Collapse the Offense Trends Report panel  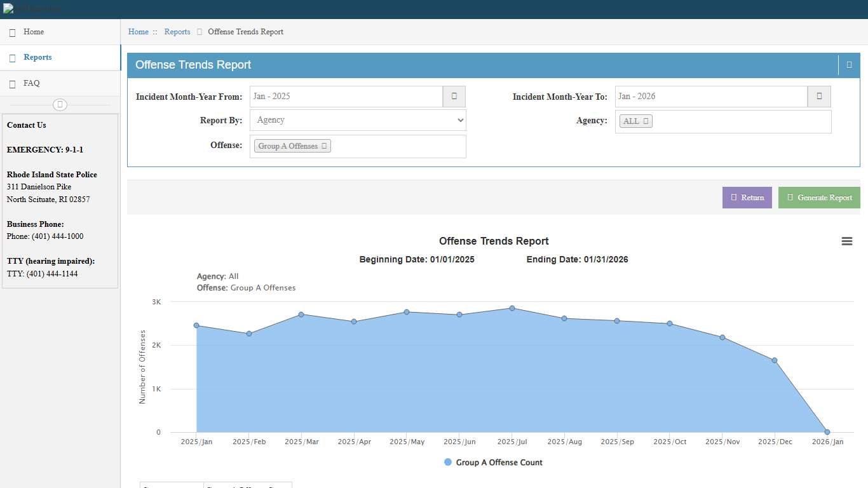coord(849,65)
